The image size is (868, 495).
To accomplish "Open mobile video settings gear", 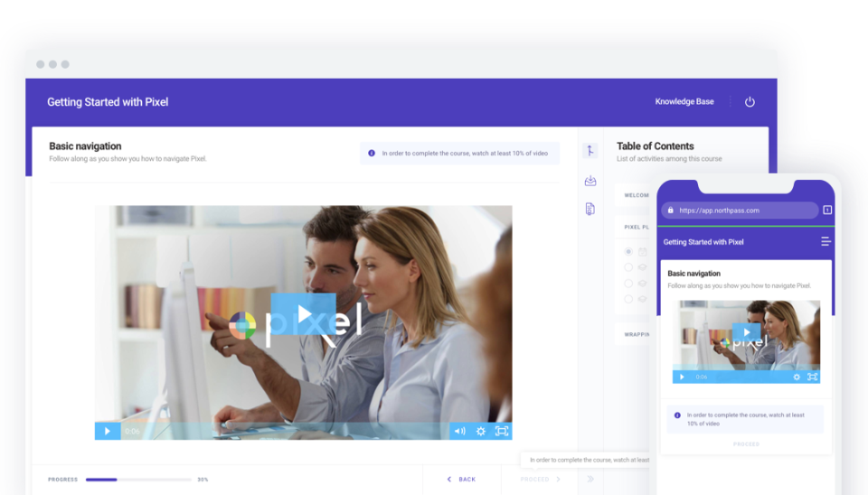I will 797,378.
